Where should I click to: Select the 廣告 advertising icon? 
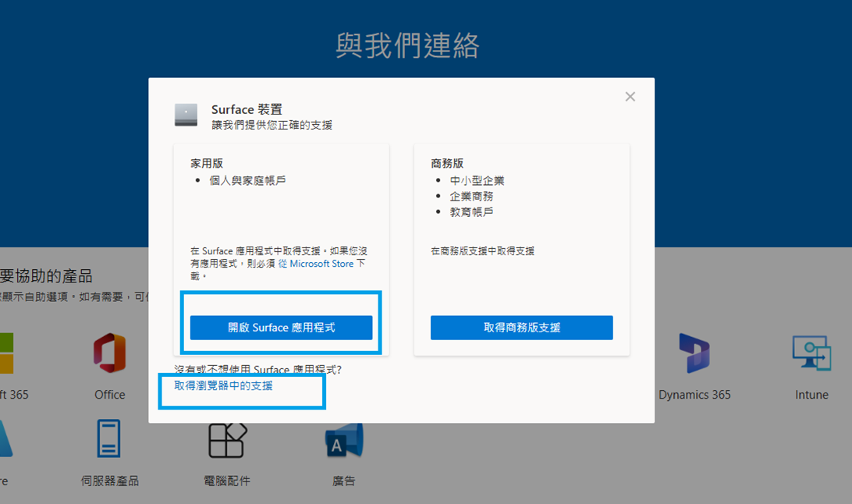(344, 440)
